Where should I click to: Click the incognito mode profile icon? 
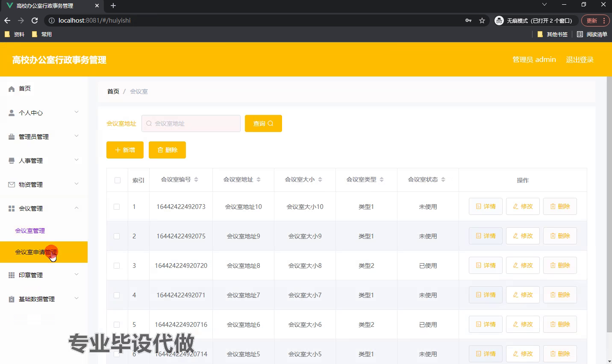tap(499, 21)
